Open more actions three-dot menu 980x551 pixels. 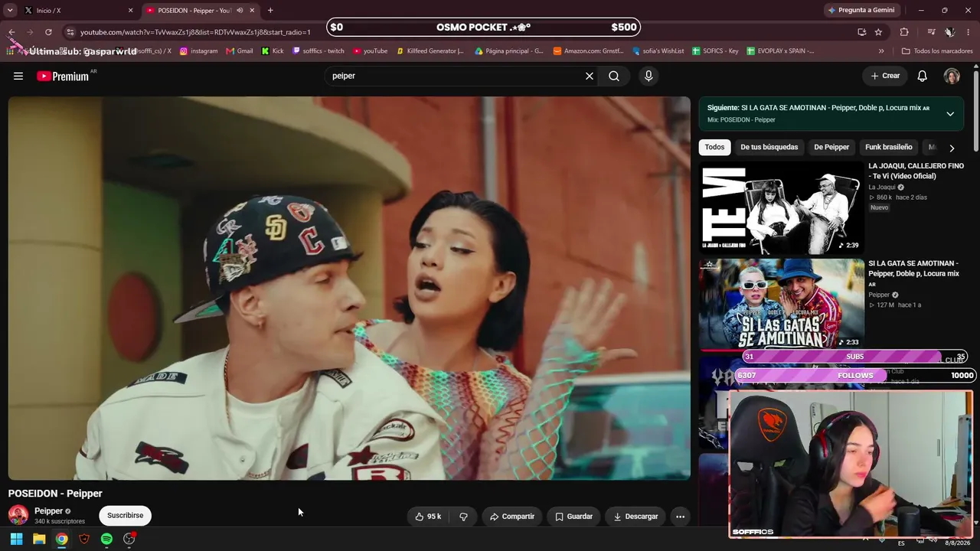click(x=680, y=517)
